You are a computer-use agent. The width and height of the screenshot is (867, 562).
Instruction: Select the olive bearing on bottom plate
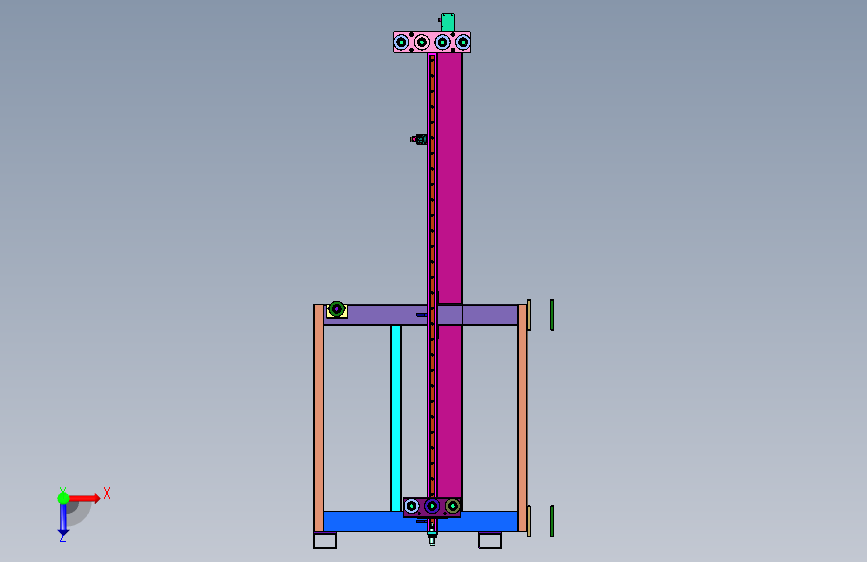coord(453,506)
